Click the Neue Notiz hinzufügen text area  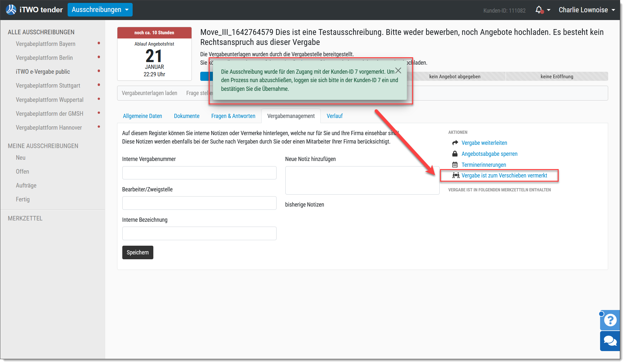point(362,180)
